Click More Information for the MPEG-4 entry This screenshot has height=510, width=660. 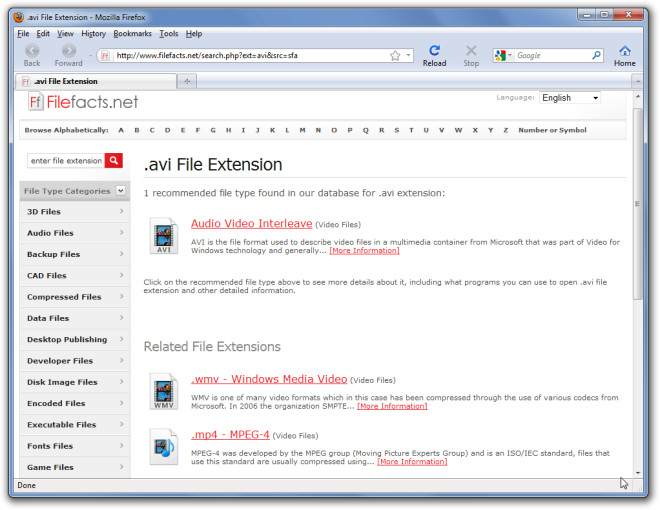(412, 462)
